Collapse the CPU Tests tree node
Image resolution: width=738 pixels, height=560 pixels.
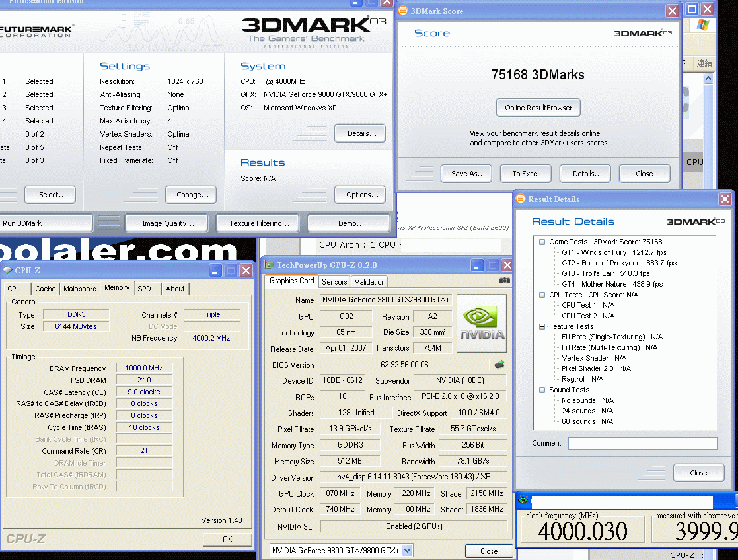(x=542, y=295)
